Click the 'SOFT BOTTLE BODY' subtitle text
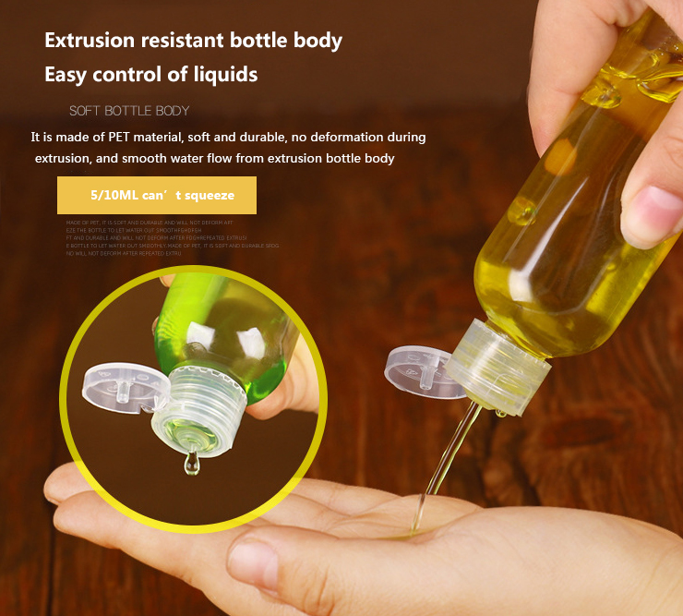The width and height of the screenshot is (683, 616). (129, 111)
